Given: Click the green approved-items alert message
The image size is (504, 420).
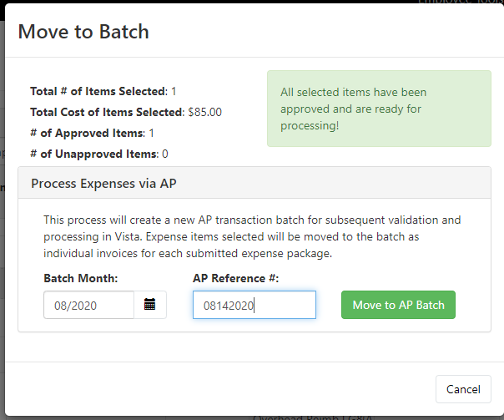Looking at the screenshot, I should pyautogui.click(x=379, y=109).
